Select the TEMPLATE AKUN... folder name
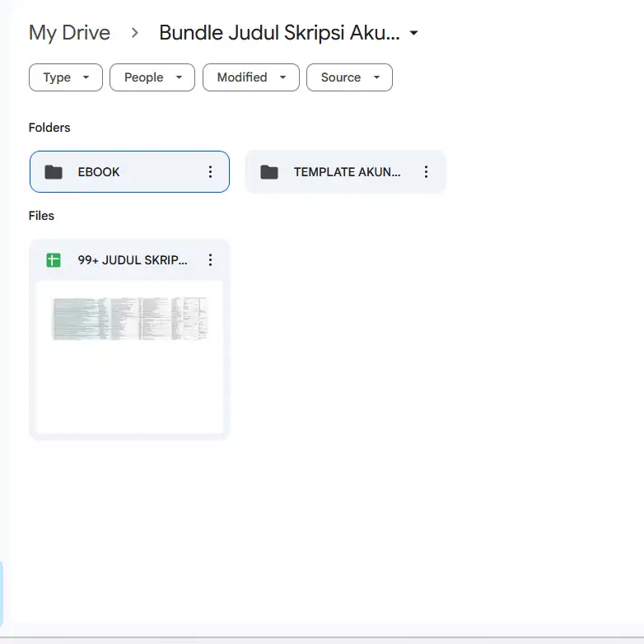The height and width of the screenshot is (644, 644). point(347,172)
